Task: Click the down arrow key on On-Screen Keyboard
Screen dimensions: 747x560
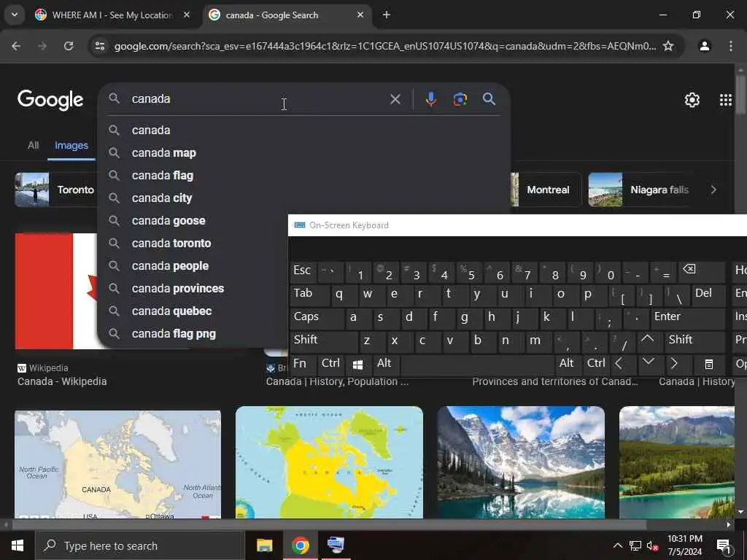Action: [x=648, y=363]
